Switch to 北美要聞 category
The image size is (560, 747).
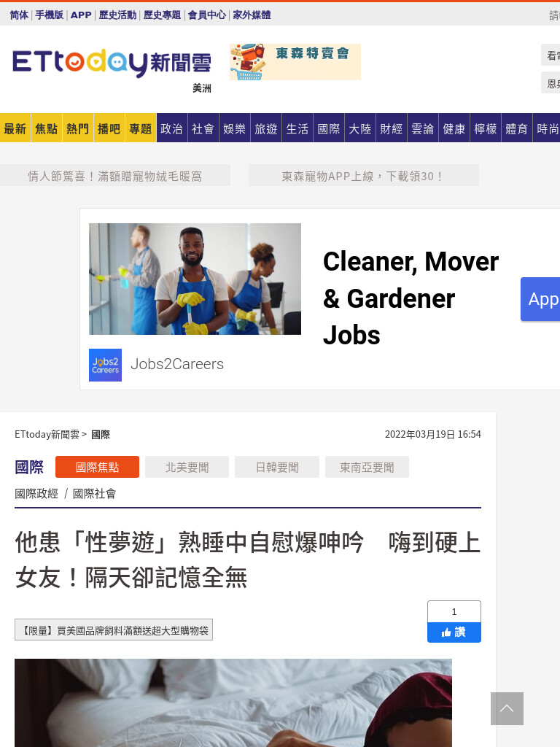(x=187, y=467)
